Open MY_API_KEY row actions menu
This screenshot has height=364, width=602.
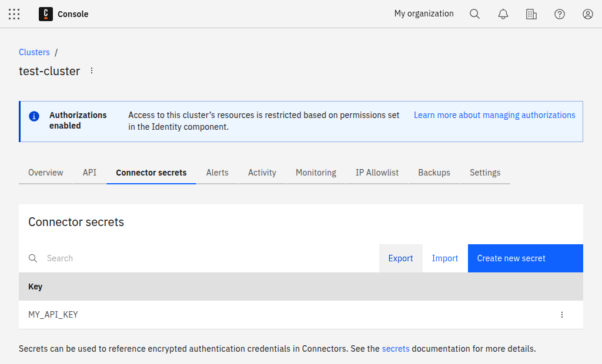[561, 315]
